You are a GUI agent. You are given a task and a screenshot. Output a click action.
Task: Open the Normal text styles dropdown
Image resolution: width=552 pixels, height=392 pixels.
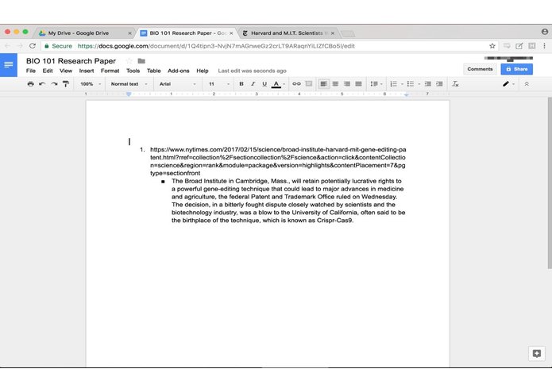pyautogui.click(x=129, y=84)
